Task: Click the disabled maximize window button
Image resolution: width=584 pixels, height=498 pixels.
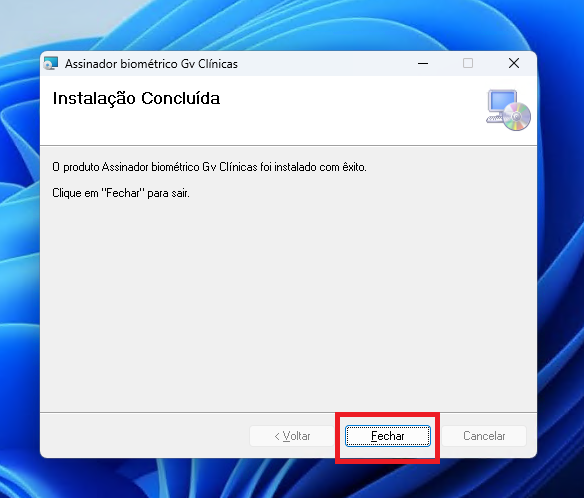Action: click(x=468, y=63)
